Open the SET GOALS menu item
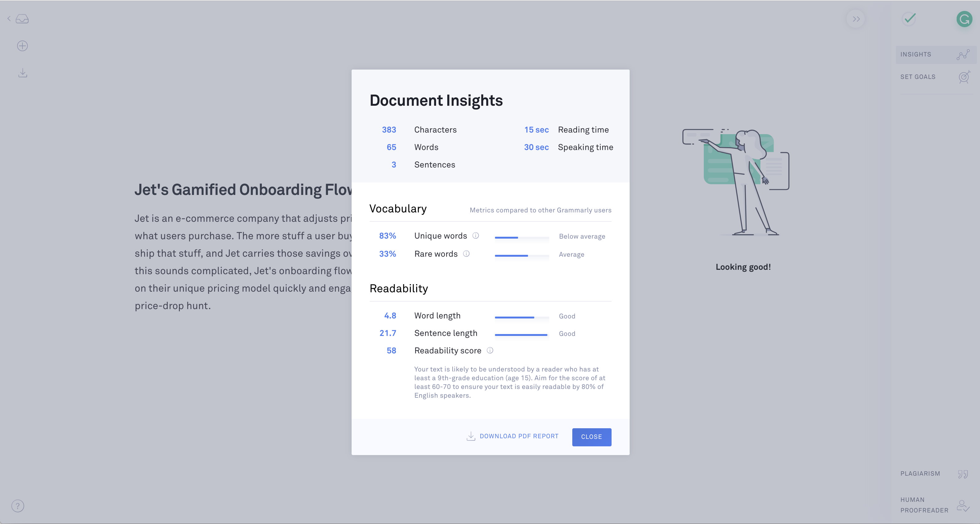 (x=936, y=77)
